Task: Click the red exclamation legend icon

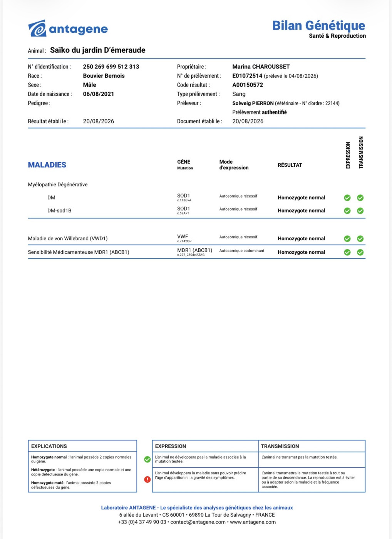Action: tap(147, 479)
